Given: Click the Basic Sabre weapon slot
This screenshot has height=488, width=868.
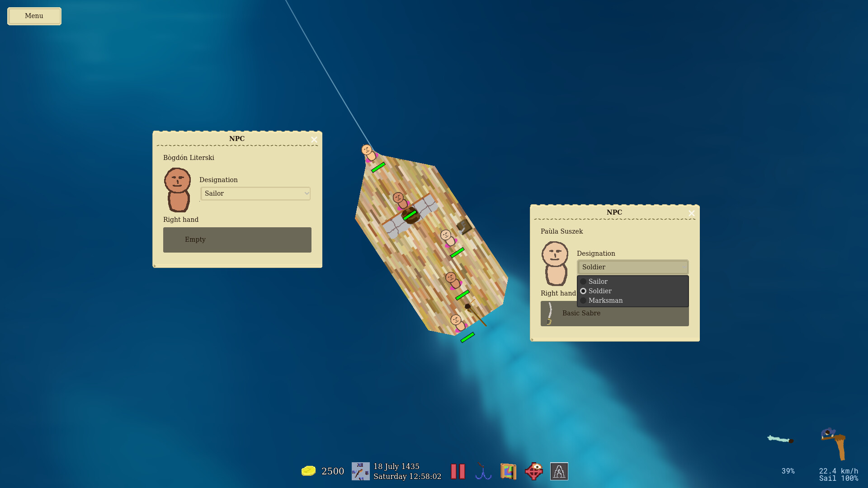Looking at the screenshot, I should tap(615, 314).
